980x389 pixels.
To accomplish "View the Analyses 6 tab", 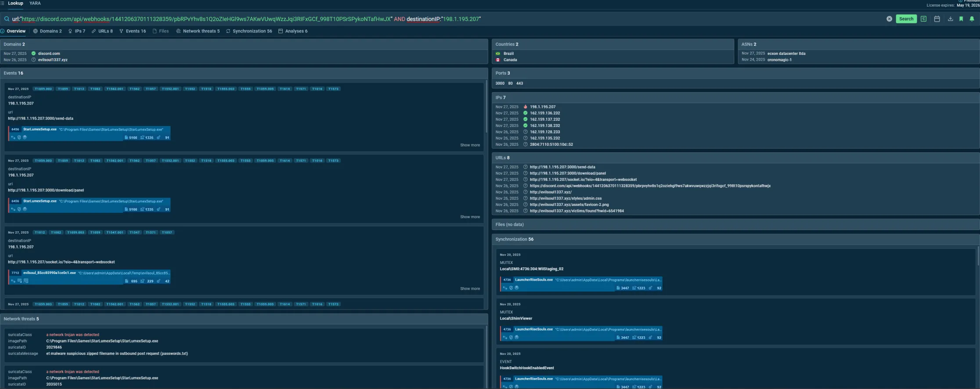I will [293, 31].
